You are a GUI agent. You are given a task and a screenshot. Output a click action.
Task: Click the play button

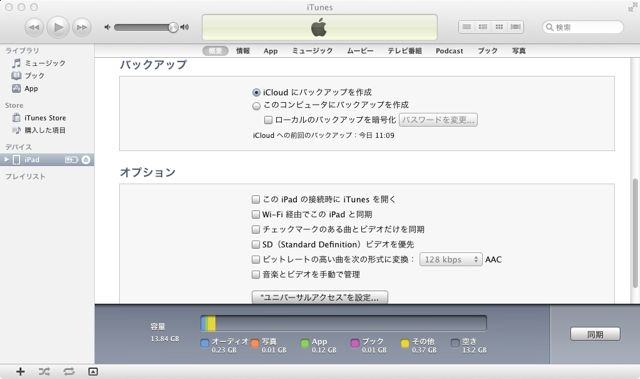pos(58,27)
